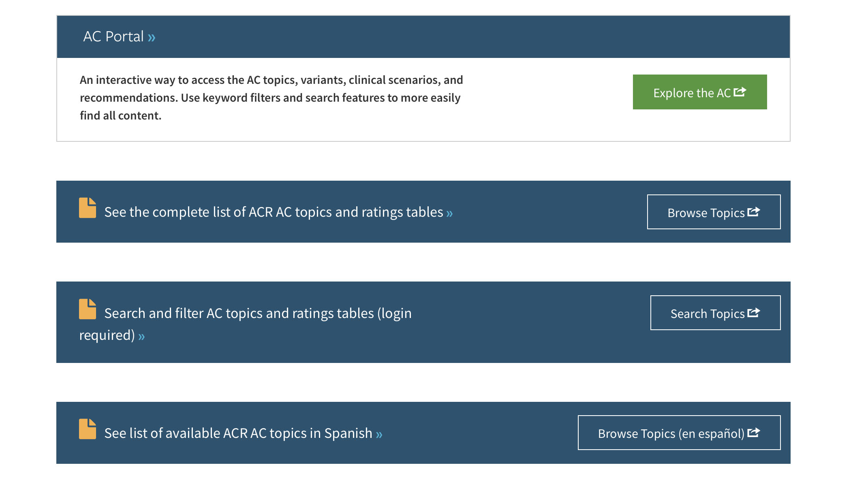Click the document icon beside Search and filter

[x=88, y=309]
